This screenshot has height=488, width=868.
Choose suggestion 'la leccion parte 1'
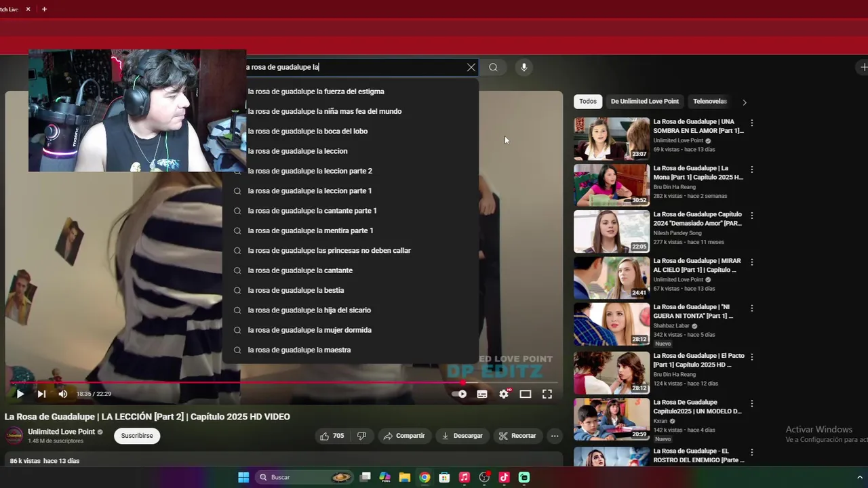[351, 190]
